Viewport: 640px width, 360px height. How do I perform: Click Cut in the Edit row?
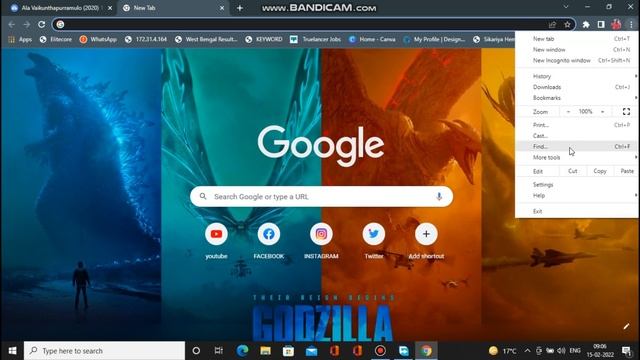coord(573,171)
